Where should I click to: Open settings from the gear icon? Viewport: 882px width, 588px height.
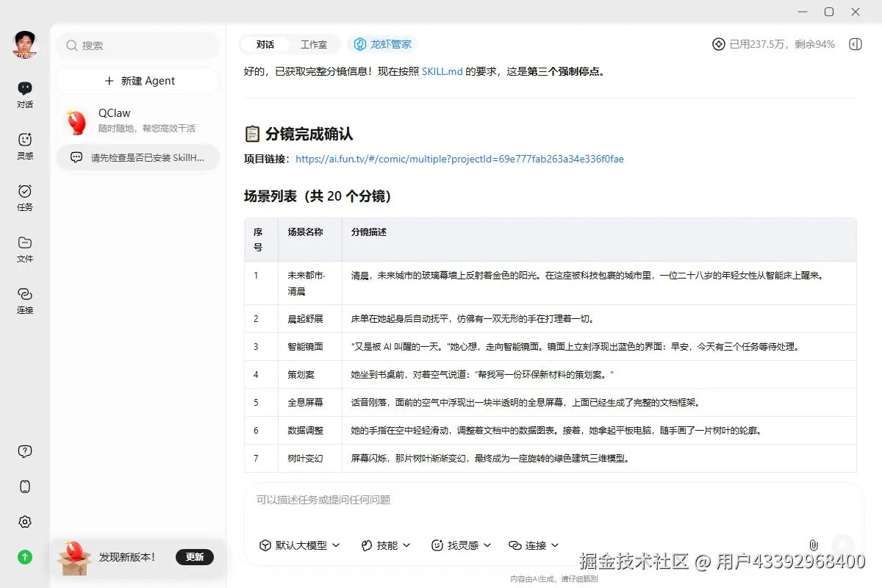(25, 521)
